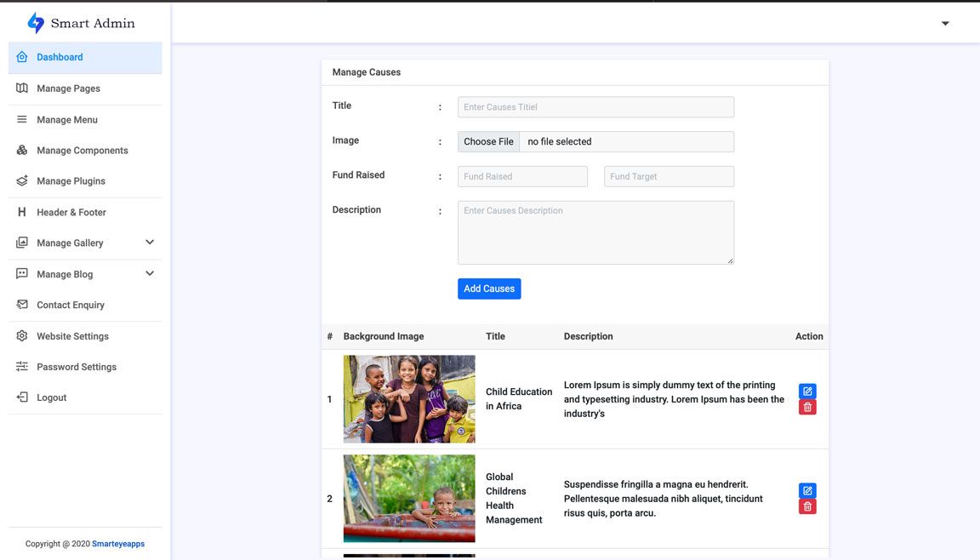Click the Fund Raised input field
This screenshot has height=560, width=980.
(x=522, y=176)
